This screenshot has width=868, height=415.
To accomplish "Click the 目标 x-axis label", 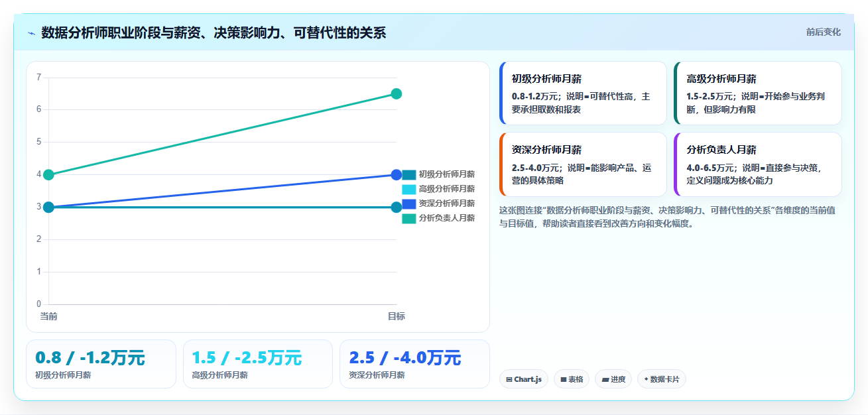I will tap(397, 316).
